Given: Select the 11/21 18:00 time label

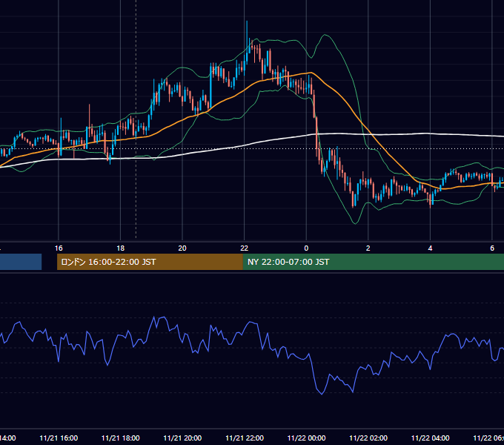Looking at the screenshot, I should pos(121,438).
